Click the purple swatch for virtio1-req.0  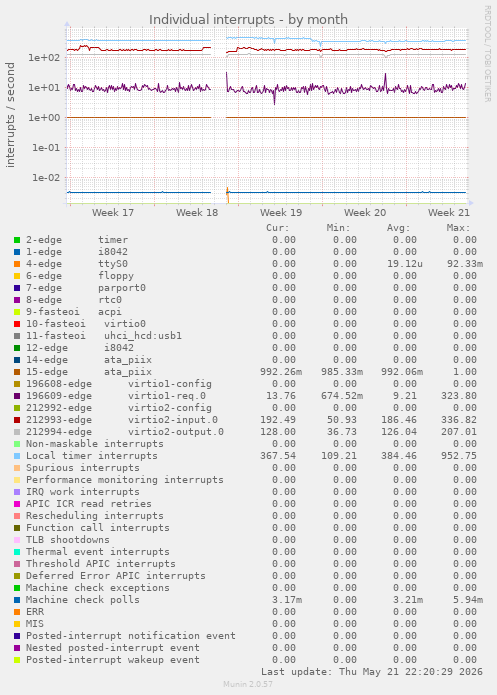tap(17, 396)
